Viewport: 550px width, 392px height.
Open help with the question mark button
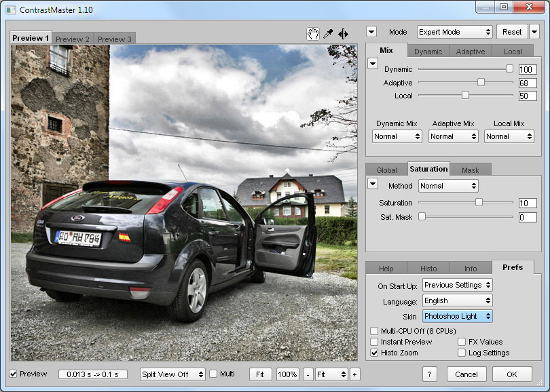tap(429, 374)
